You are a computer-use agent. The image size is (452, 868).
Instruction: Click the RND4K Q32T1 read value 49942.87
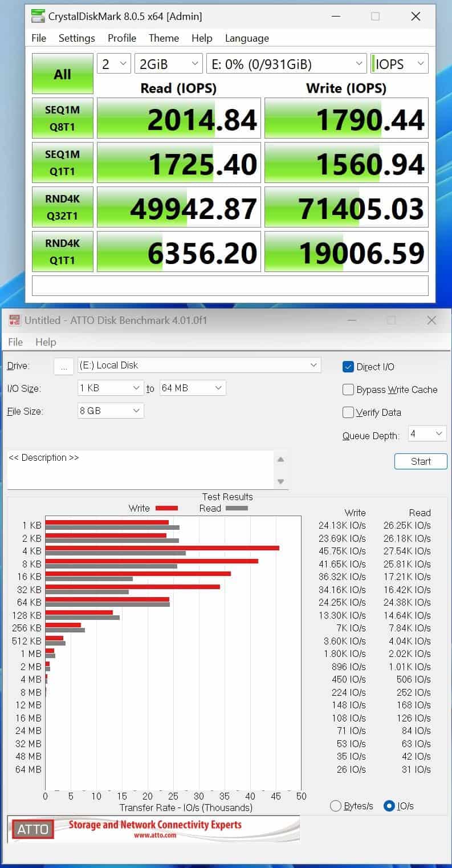click(179, 207)
